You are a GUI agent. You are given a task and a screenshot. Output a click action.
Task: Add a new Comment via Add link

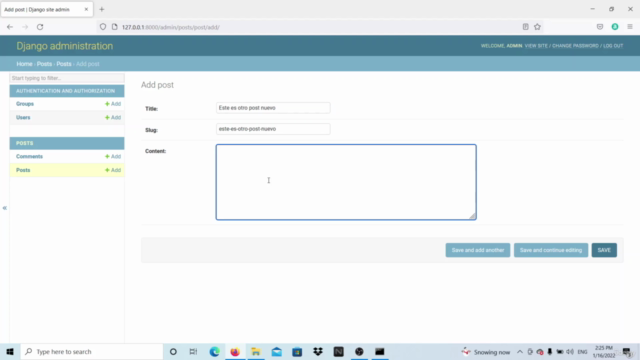click(x=113, y=156)
